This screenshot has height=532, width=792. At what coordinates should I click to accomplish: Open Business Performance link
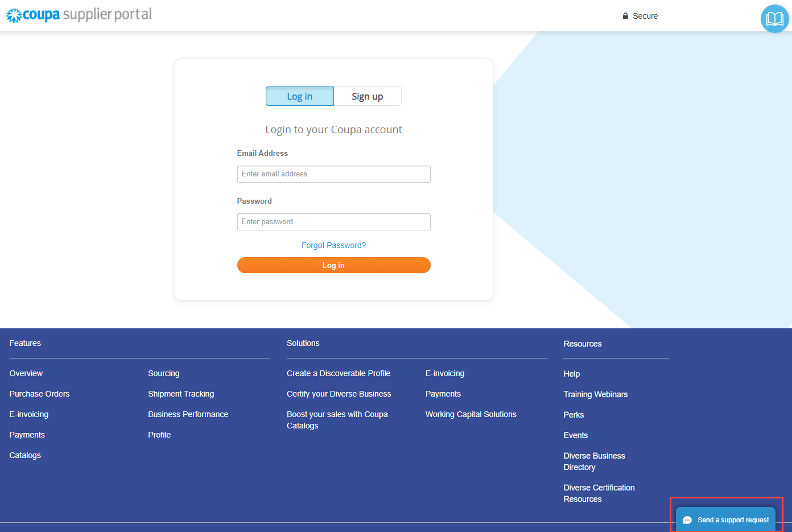click(x=188, y=414)
